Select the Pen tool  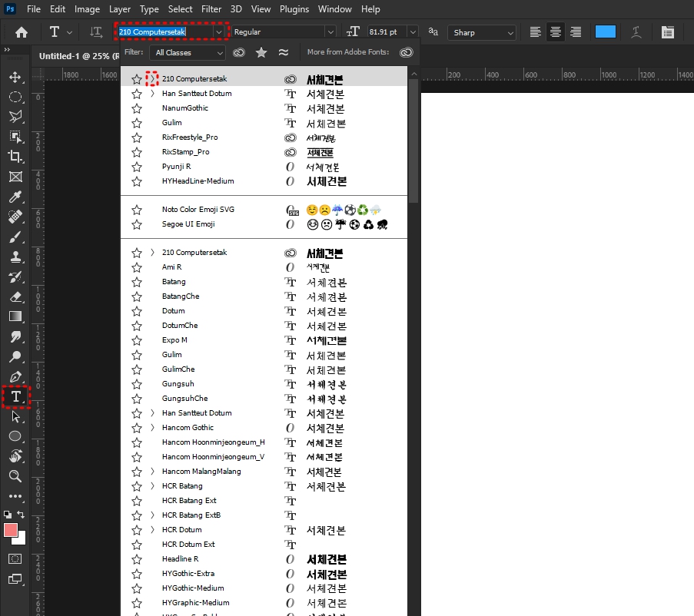point(15,377)
